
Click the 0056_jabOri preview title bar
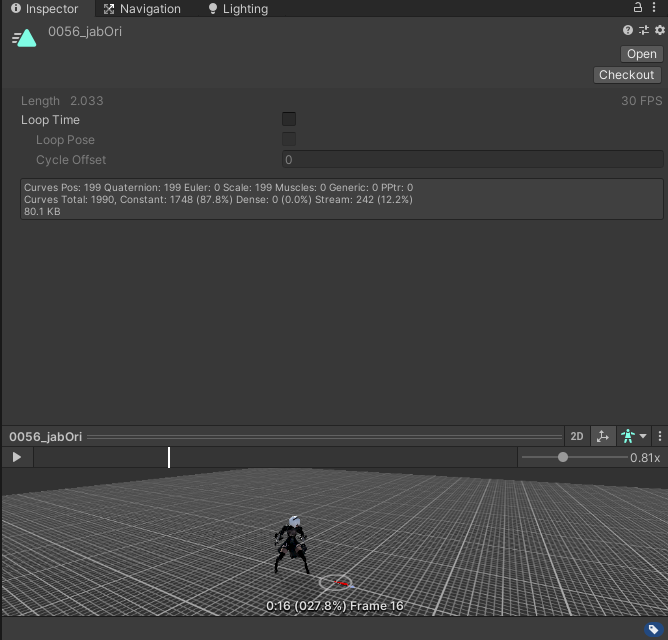point(283,436)
